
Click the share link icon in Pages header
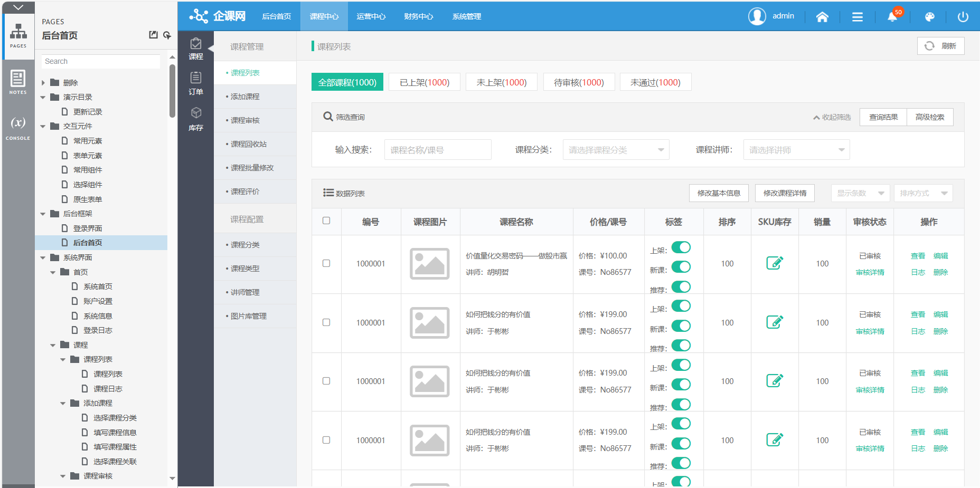coord(167,35)
